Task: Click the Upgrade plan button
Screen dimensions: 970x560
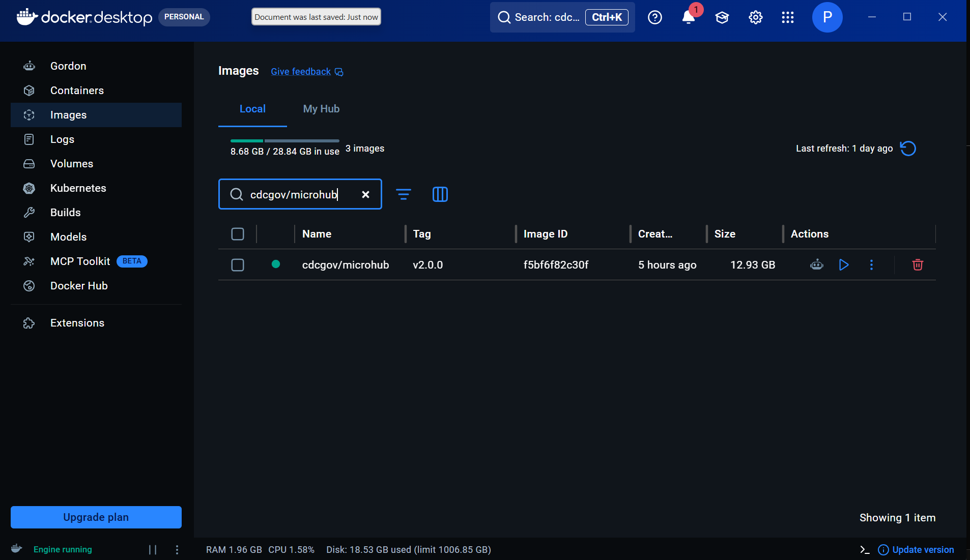Action: [96, 517]
